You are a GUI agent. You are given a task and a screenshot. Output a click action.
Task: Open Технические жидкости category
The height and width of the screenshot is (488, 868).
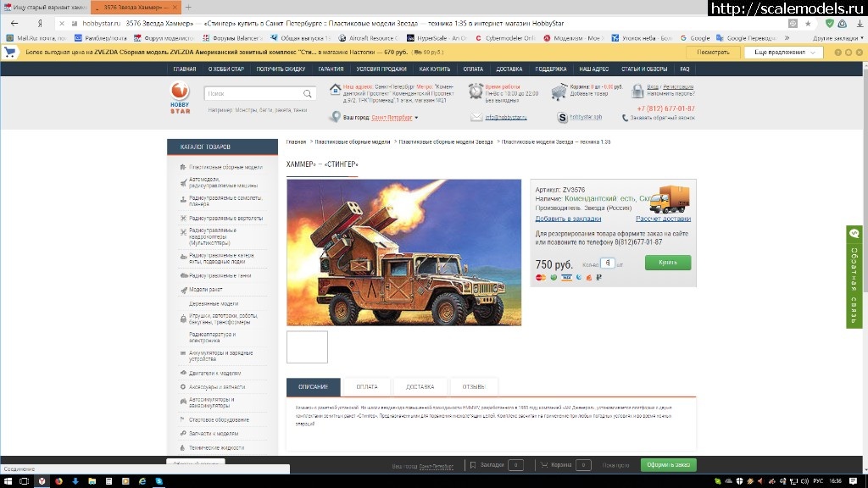point(216,447)
